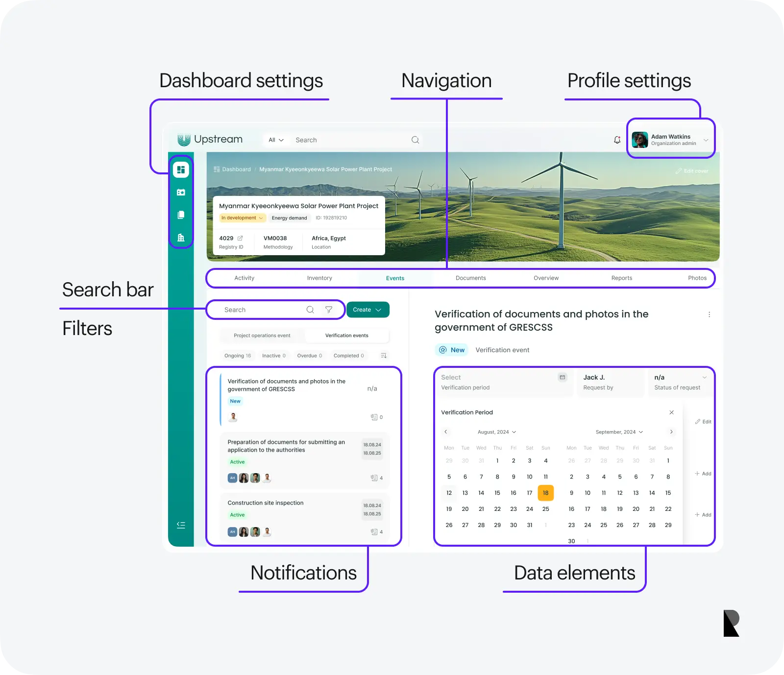Open the Overview tab
The height and width of the screenshot is (675, 784).
pos(546,278)
